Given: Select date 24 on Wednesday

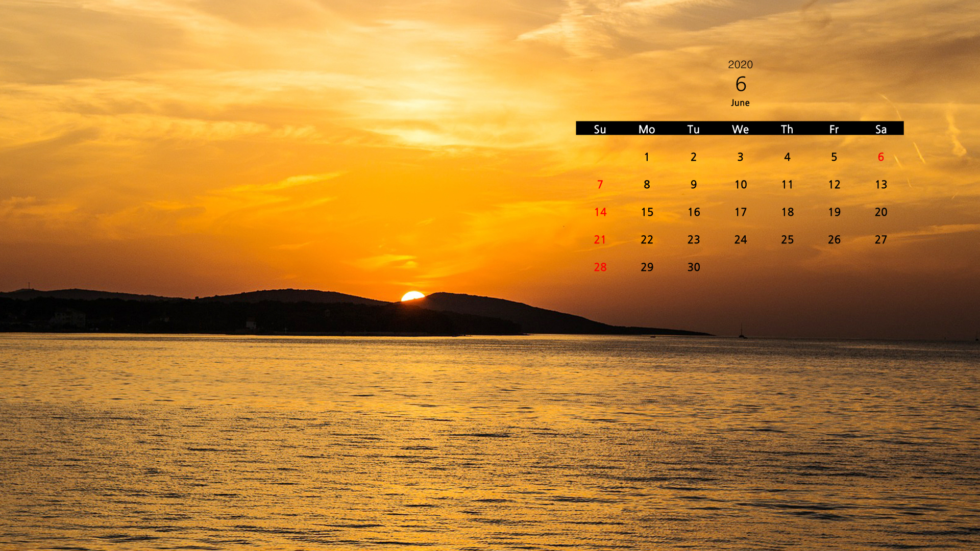Looking at the screenshot, I should tap(740, 240).
